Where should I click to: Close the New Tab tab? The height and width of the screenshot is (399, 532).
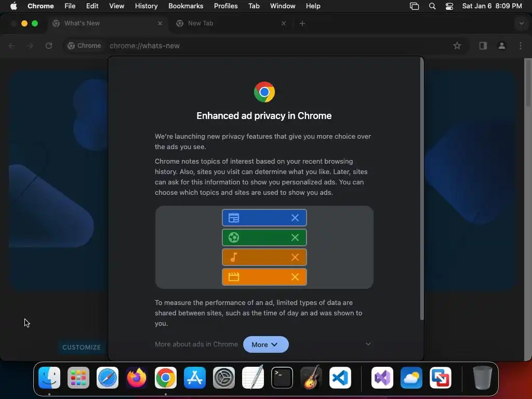click(x=284, y=23)
